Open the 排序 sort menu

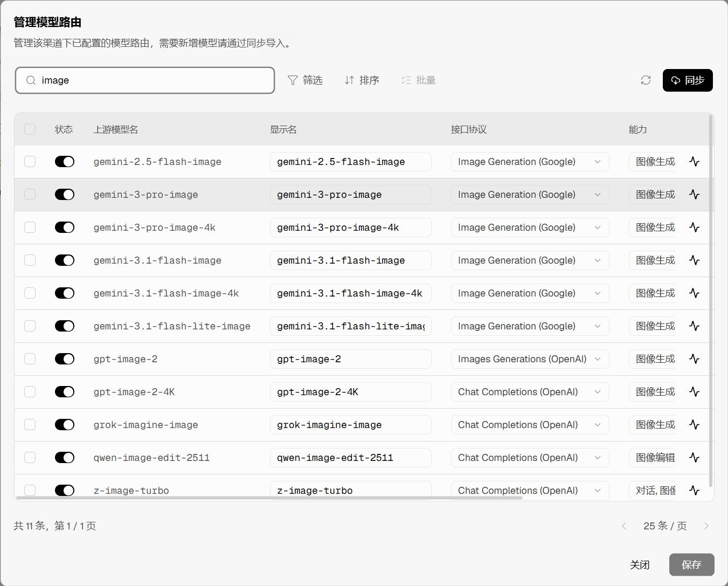362,80
